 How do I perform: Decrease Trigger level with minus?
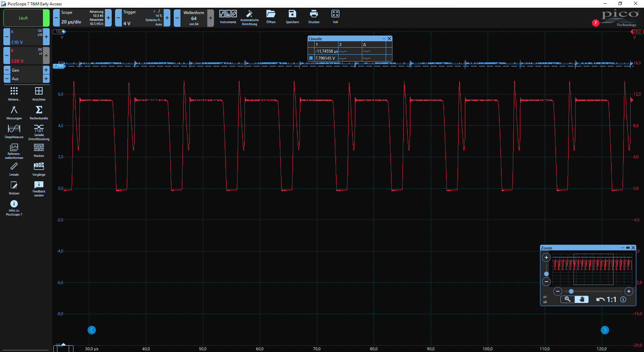click(x=118, y=18)
